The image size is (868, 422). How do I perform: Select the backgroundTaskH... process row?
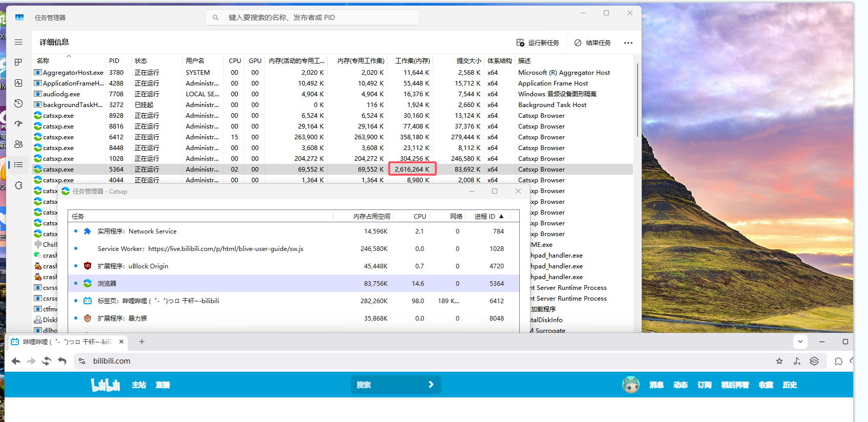(333, 104)
